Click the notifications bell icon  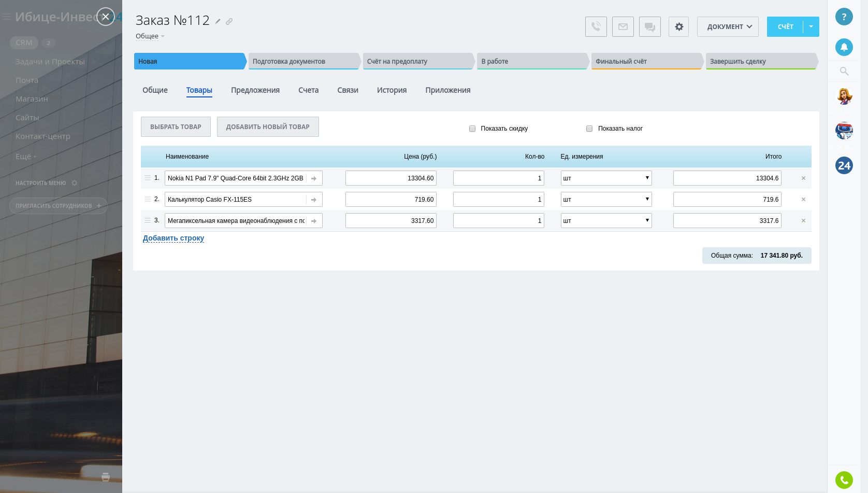coord(844,47)
